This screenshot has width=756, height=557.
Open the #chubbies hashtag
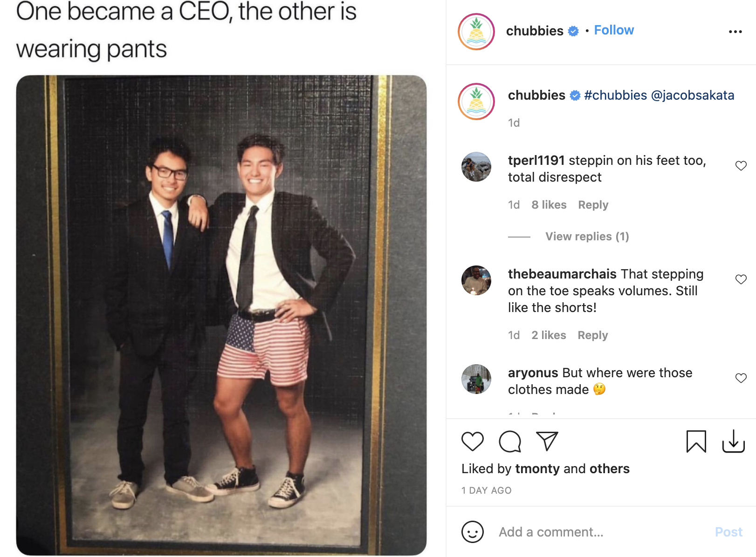point(615,95)
